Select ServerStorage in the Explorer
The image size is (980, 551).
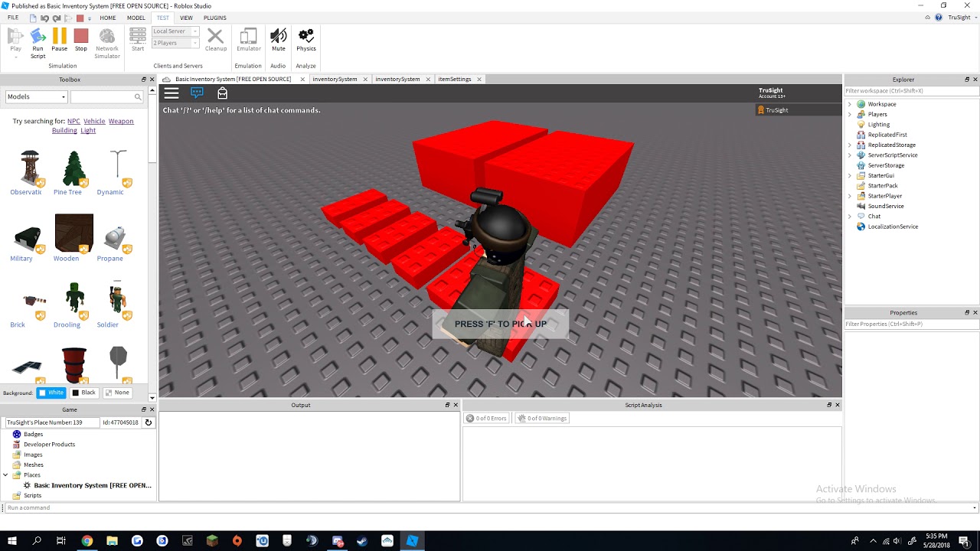coord(886,165)
